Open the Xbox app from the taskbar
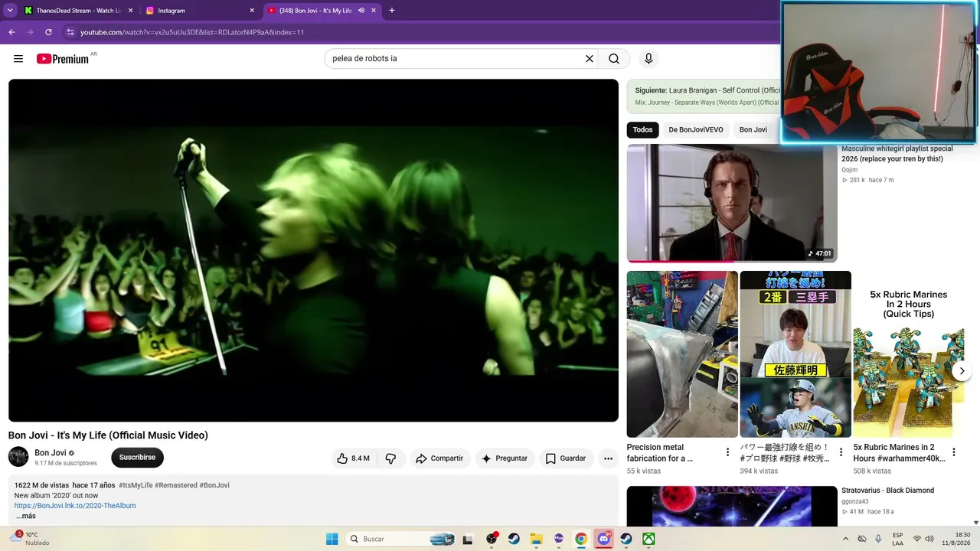Image resolution: width=980 pixels, height=551 pixels. 648,539
